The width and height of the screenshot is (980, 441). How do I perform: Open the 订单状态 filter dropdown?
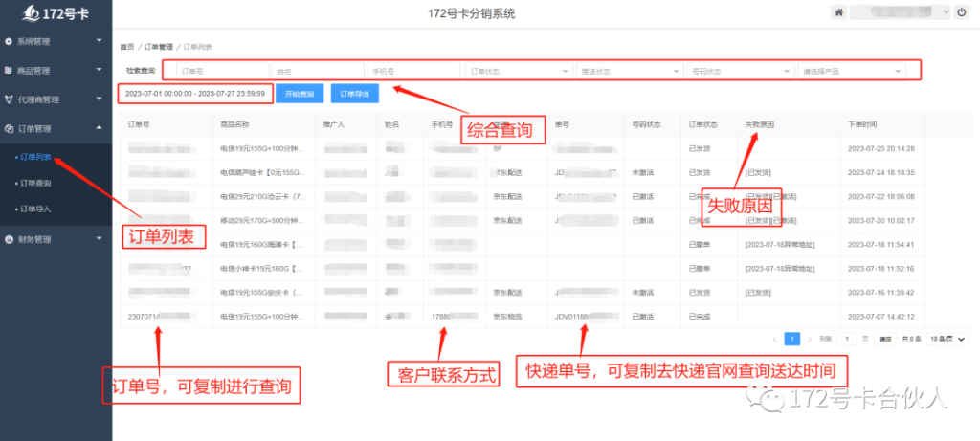click(x=518, y=71)
